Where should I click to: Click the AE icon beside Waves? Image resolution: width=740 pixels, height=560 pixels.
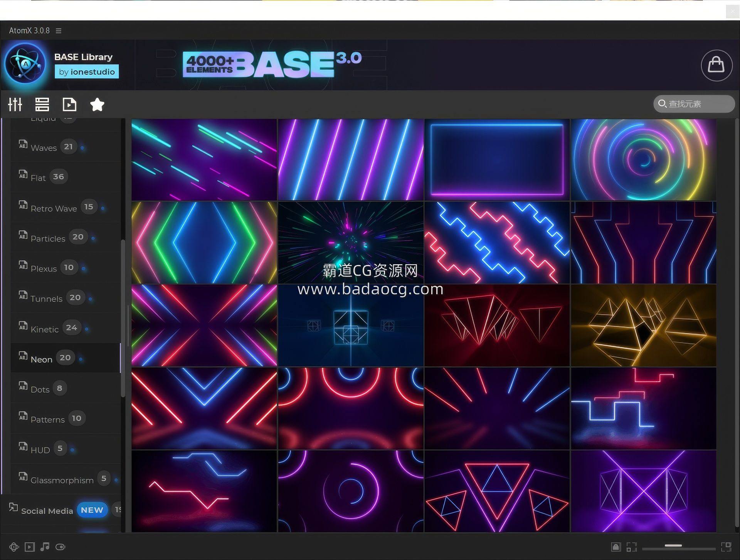coord(23,144)
